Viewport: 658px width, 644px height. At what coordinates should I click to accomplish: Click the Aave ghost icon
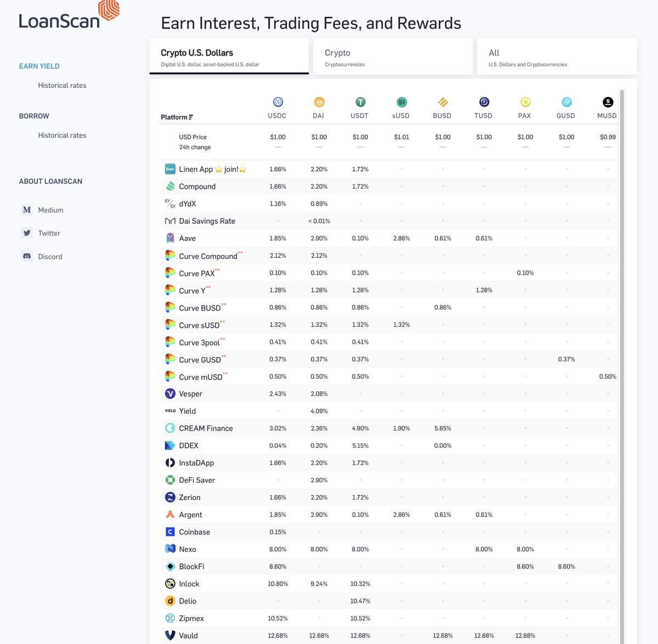tap(171, 238)
